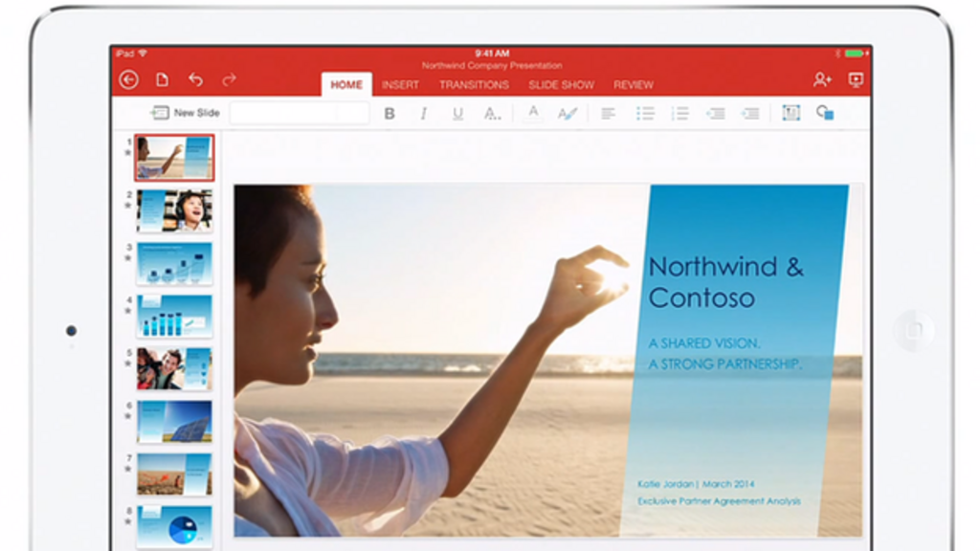Tap the font name field

pos(300,113)
